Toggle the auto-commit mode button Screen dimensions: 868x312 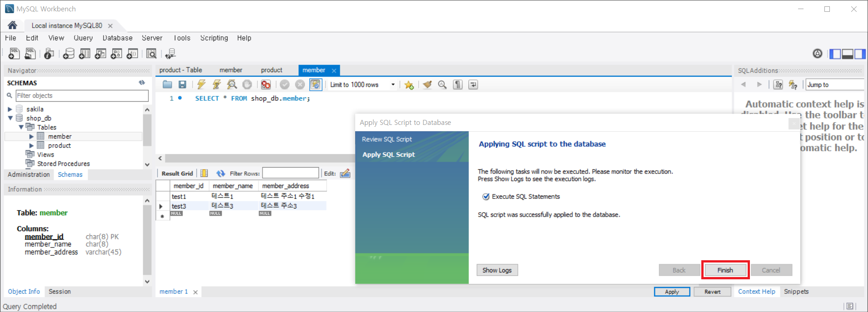[x=315, y=84]
